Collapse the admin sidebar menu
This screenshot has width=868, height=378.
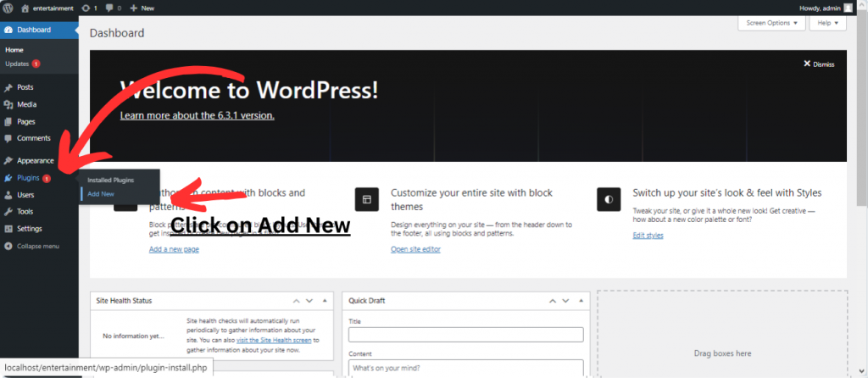tap(32, 246)
